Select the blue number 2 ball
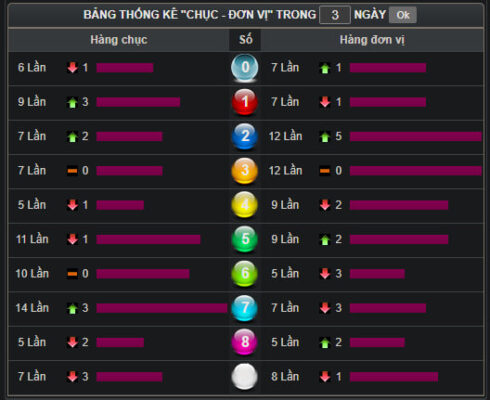This screenshot has height=400, width=490. [245, 136]
